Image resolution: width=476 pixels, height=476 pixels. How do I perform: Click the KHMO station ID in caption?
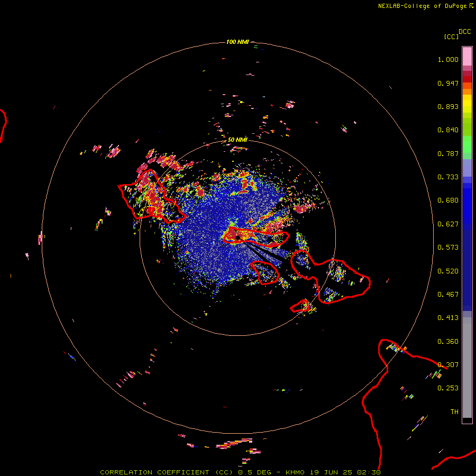click(x=295, y=472)
